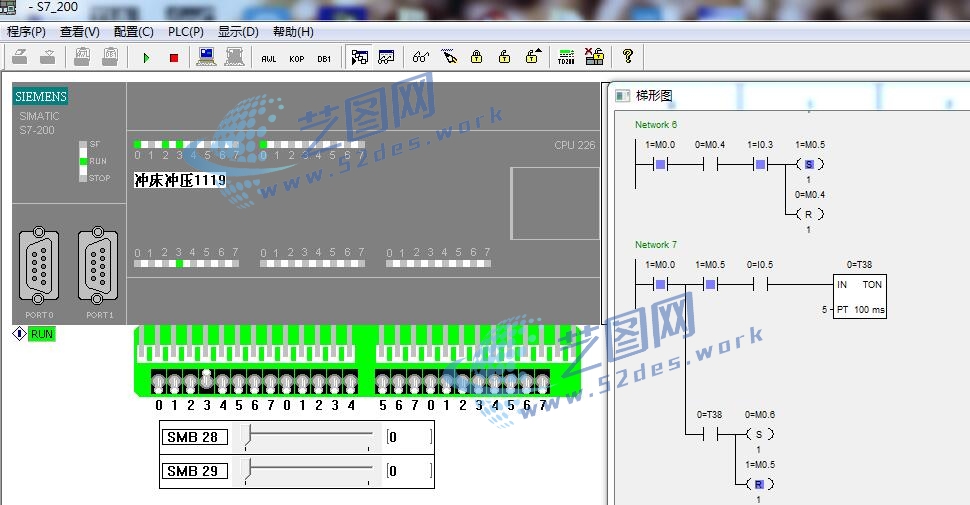Click the SMB 28 value field

coord(409,437)
